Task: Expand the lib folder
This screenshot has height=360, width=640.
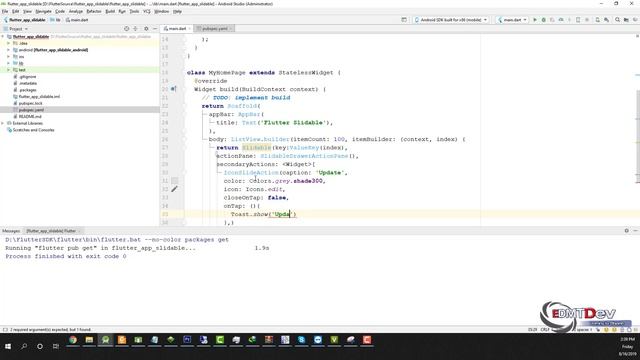Action: (9, 63)
